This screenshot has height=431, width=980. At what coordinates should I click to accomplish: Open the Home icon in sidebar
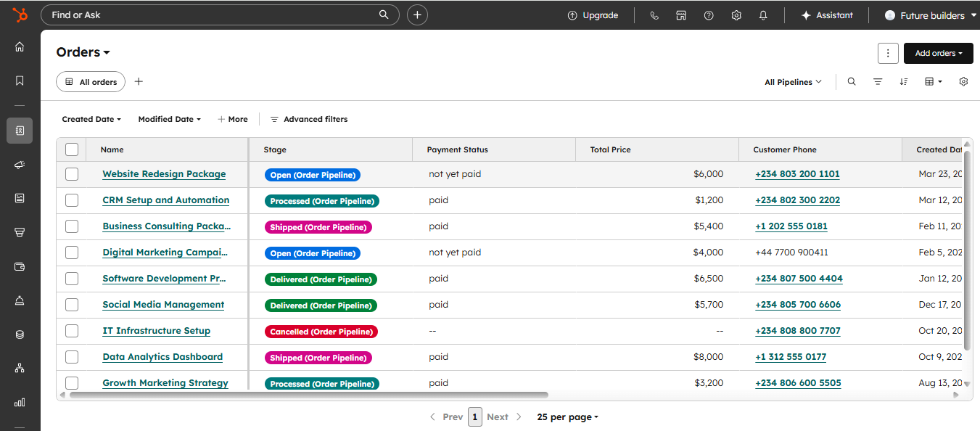tap(20, 46)
